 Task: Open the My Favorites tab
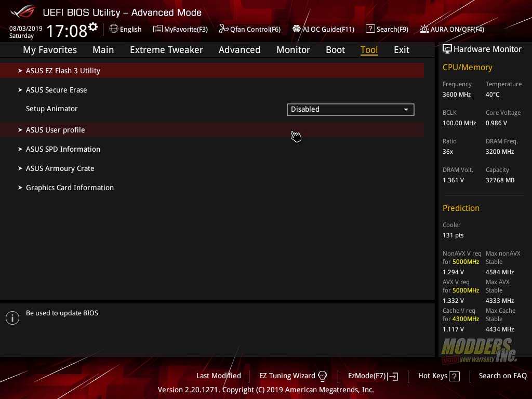point(50,50)
